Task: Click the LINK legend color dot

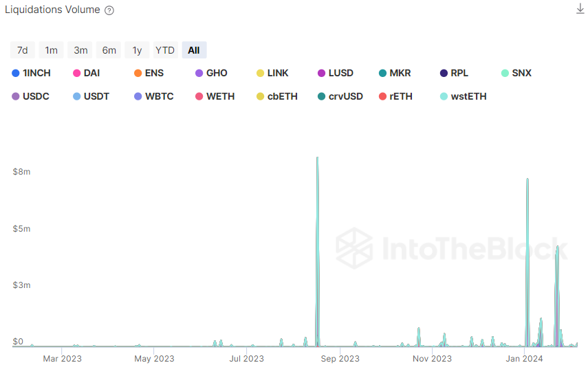Action: [x=260, y=73]
